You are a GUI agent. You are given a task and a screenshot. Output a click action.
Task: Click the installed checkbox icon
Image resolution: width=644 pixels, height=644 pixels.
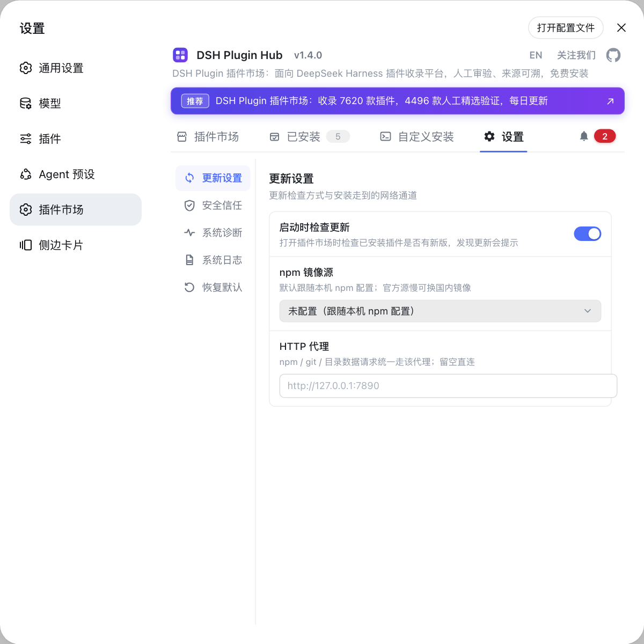click(x=274, y=137)
